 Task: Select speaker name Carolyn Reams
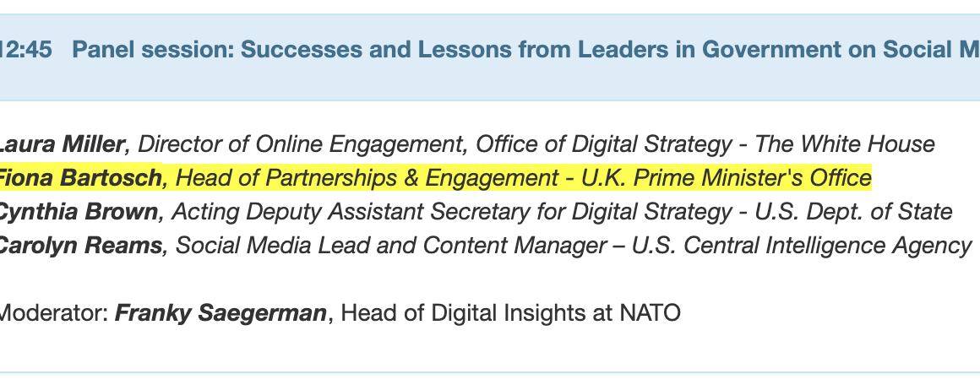(80, 246)
